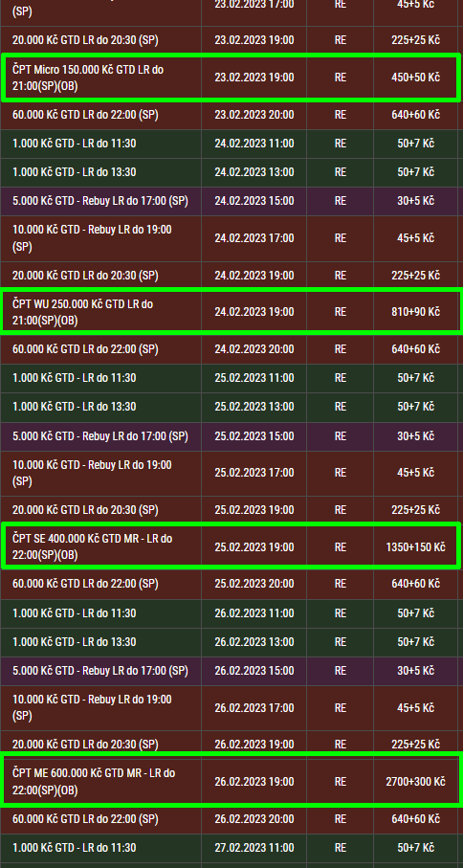463x868 pixels.
Task: Click RE cell of 24.02.2023 20:00 row
Action: pos(341,349)
